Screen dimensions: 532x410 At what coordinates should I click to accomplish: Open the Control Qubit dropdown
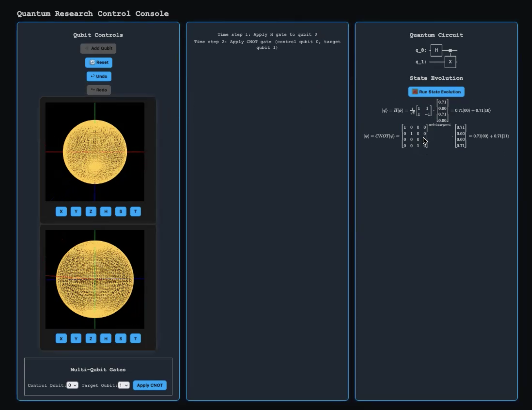(x=72, y=385)
